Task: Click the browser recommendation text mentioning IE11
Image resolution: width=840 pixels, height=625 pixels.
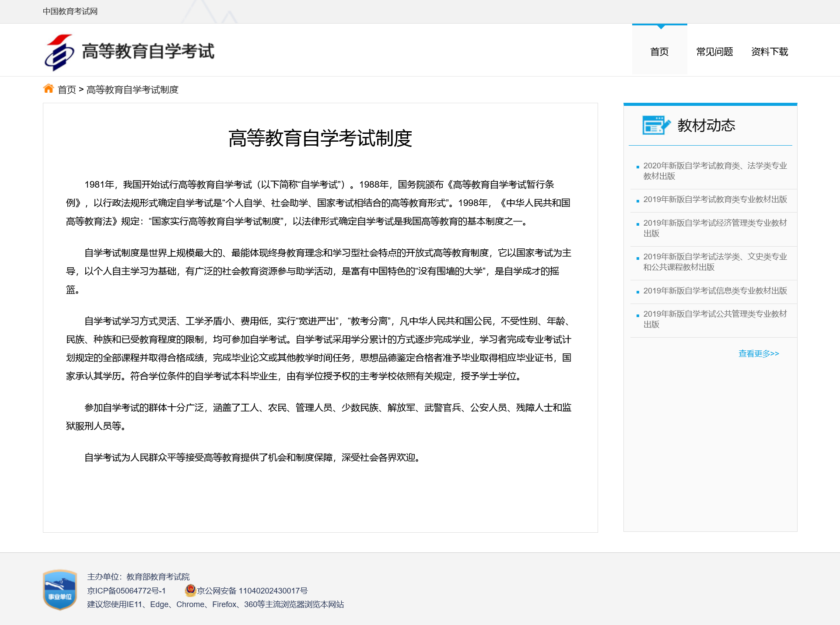Action: pyautogui.click(x=215, y=604)
